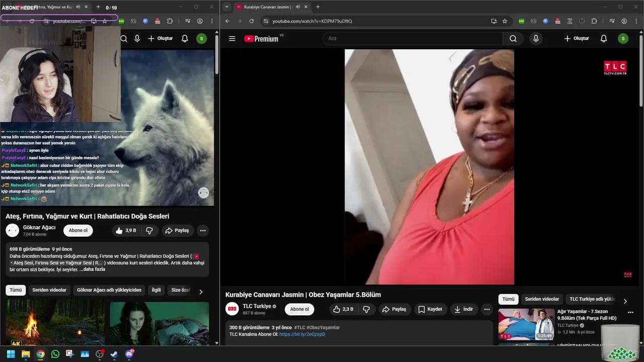
Task: Click the TLC video player
Action: coord(429,167)
